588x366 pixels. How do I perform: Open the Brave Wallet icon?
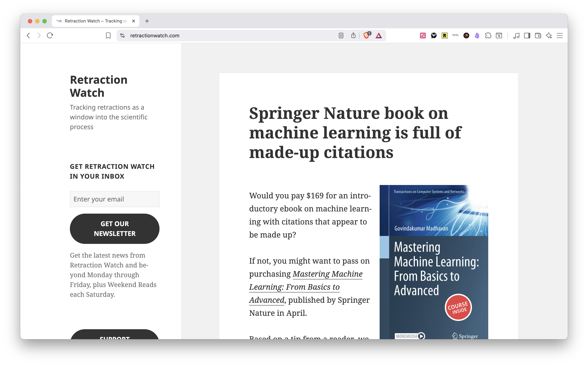(x=538, y=36)
